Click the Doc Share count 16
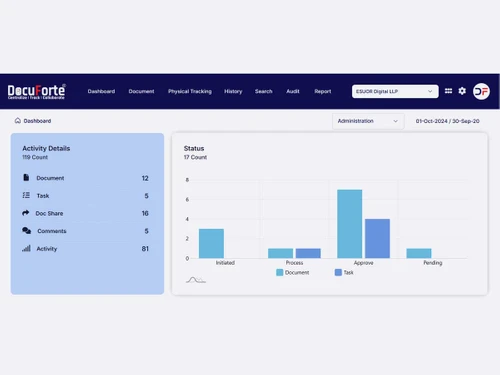Viewport: 500px width, 375px height. 145,213
